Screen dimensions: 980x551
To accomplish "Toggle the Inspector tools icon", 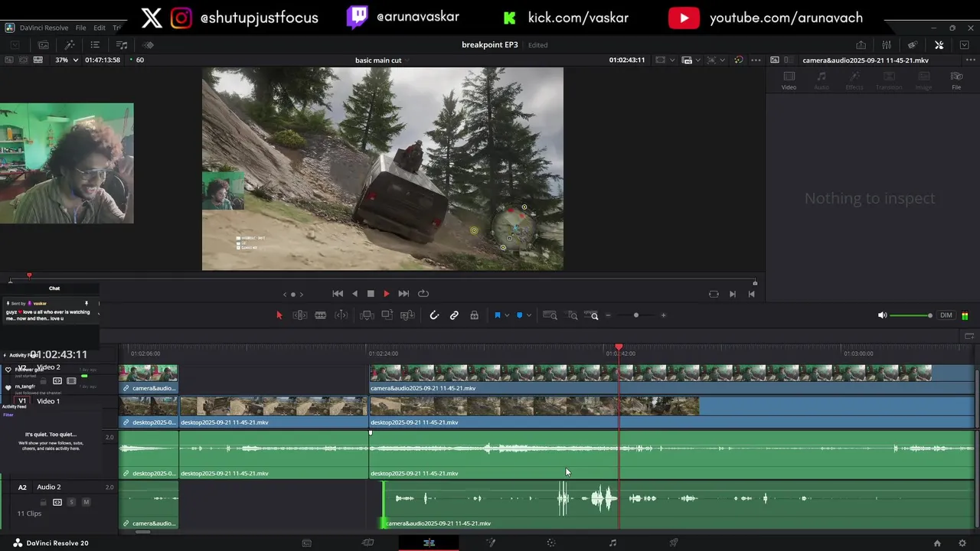I will tap(939, 45).
